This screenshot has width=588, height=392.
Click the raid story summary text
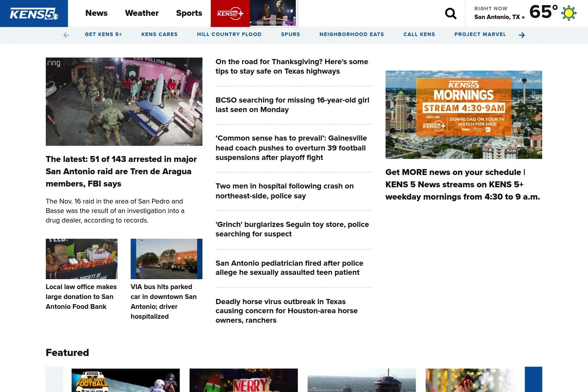pyautogui.click(x=115, y=211)
